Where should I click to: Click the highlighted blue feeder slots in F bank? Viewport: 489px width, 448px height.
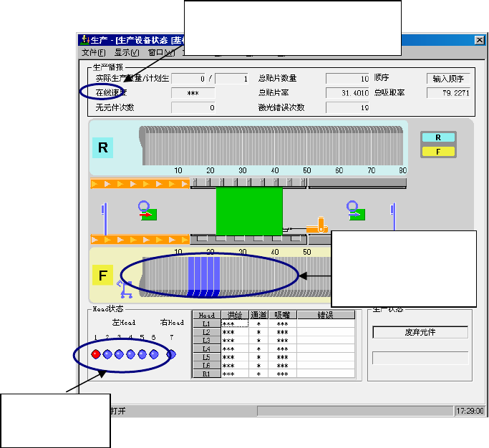(204, 276)
